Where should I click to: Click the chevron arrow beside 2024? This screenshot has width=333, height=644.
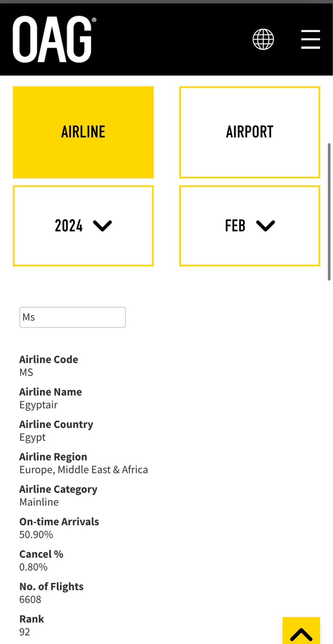click(x=102, y=226)
